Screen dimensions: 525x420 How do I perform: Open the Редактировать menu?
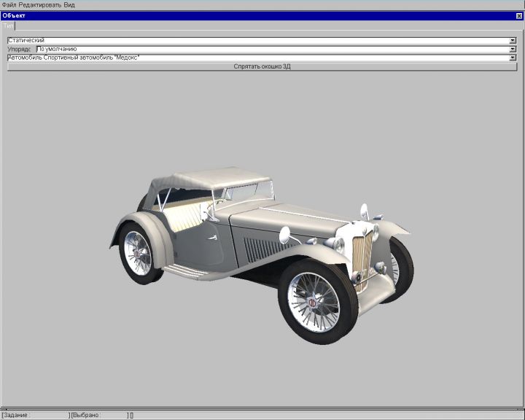click(x=40, y=4)
